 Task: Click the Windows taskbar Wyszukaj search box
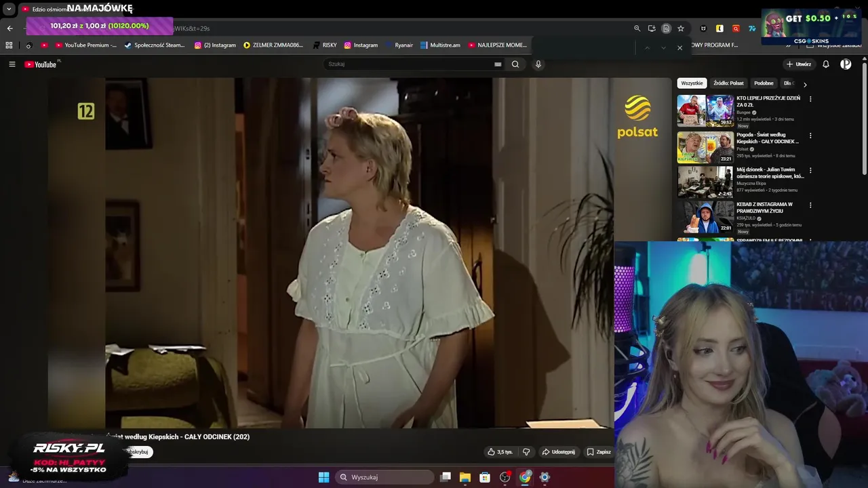coord(385,477)
